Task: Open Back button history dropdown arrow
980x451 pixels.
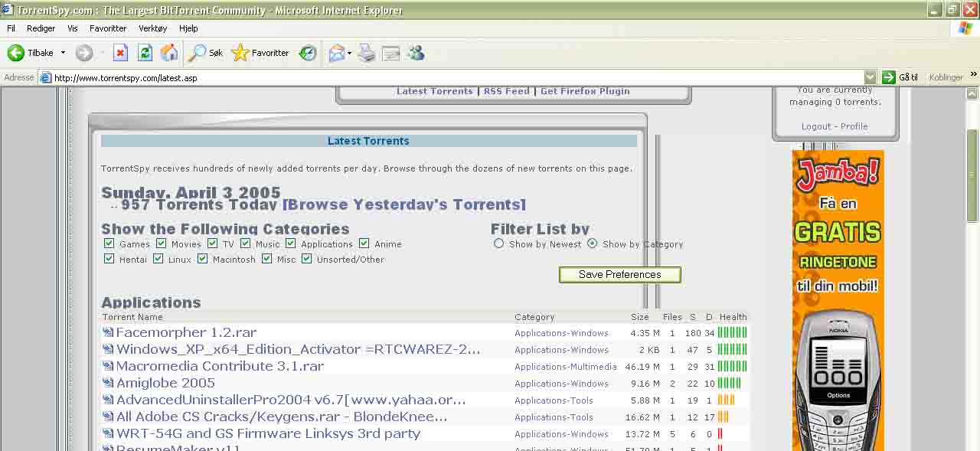Action: (x=64, y=53)
